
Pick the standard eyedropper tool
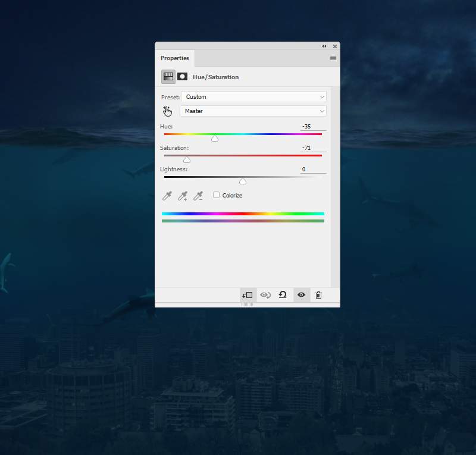pos(167,196)
